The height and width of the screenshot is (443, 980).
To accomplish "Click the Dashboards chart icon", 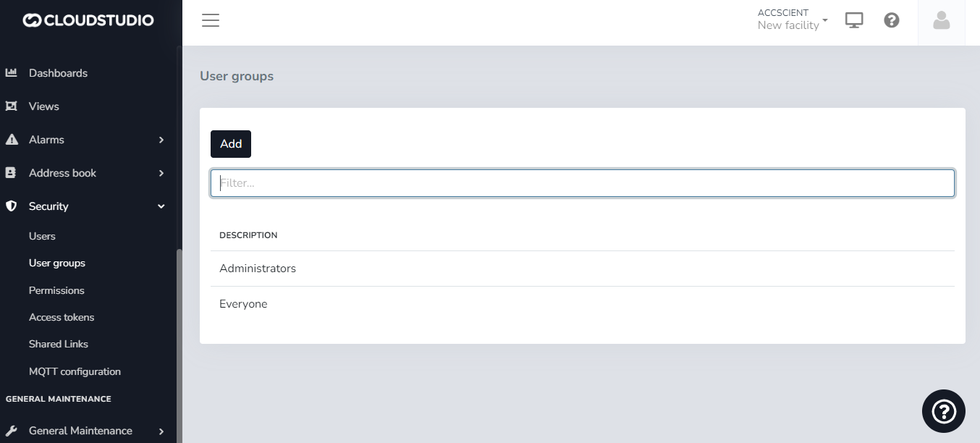I will tap(11, 73).
